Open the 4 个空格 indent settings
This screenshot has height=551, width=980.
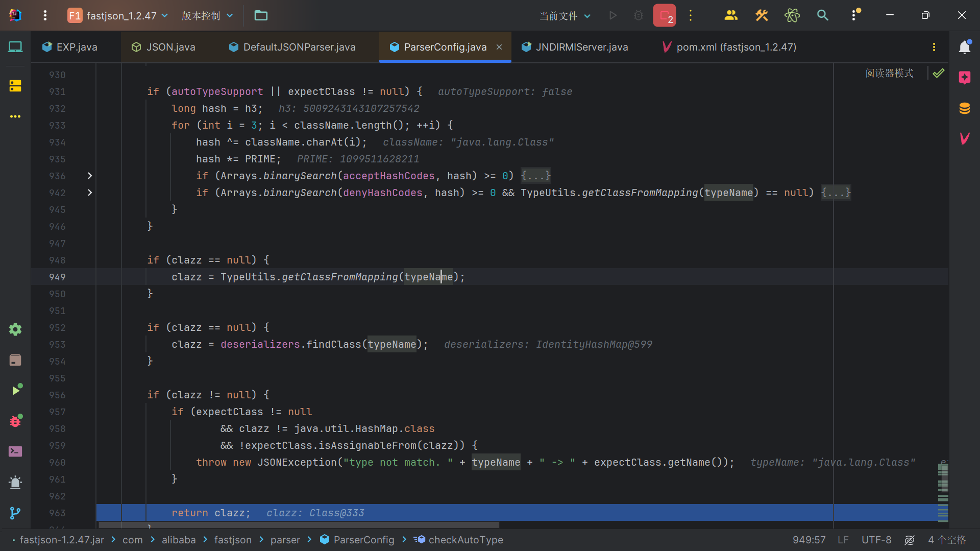[947, 540]
